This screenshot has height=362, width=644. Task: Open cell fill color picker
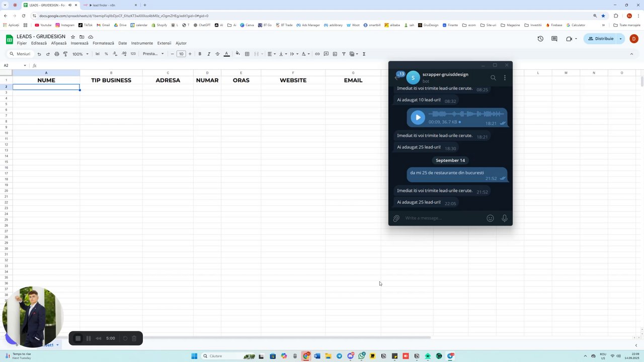coord(238,54)
